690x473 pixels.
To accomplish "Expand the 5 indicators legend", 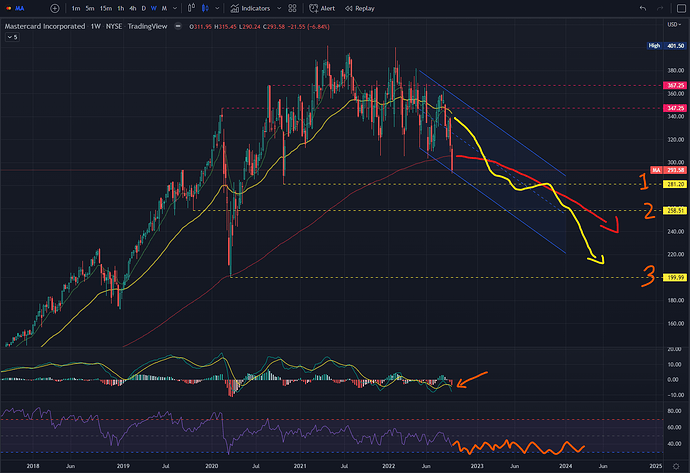I will [12, 37].
